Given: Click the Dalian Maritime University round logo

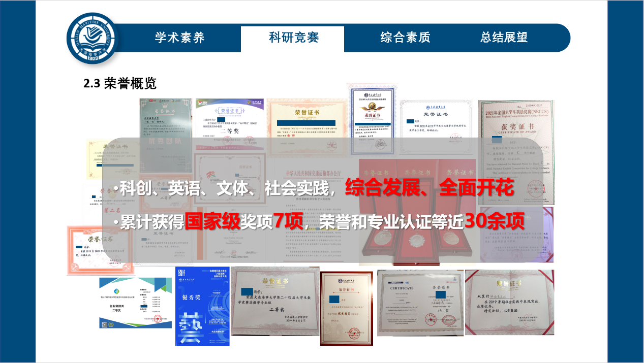Looking at the screenshot, I should pyautogui.click(x=91, y=39).
